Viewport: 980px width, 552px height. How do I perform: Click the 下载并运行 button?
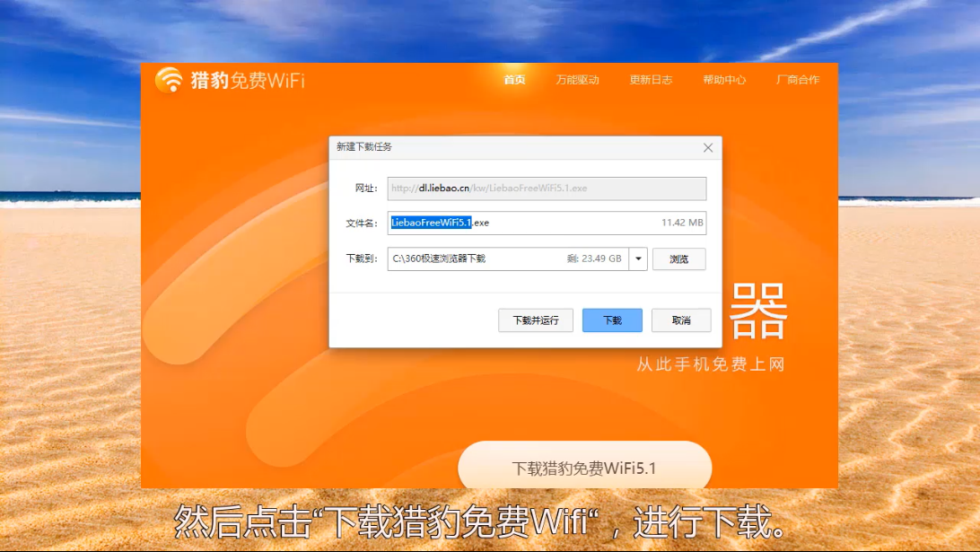(536, 320)
